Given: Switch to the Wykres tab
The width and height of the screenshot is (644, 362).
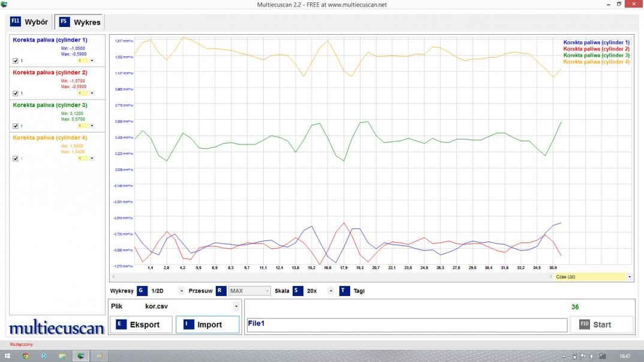Looking at the screenshot, I should (x=80, y=22).
